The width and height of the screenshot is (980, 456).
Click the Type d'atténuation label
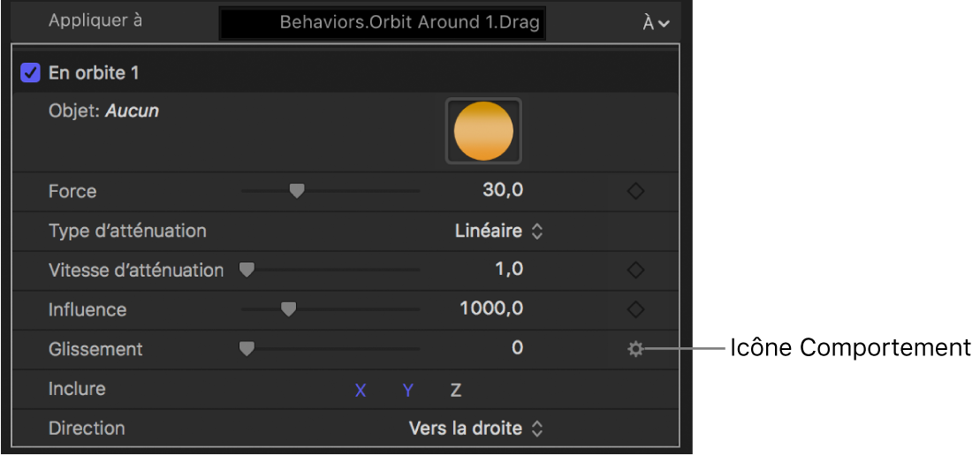(127, 232)
